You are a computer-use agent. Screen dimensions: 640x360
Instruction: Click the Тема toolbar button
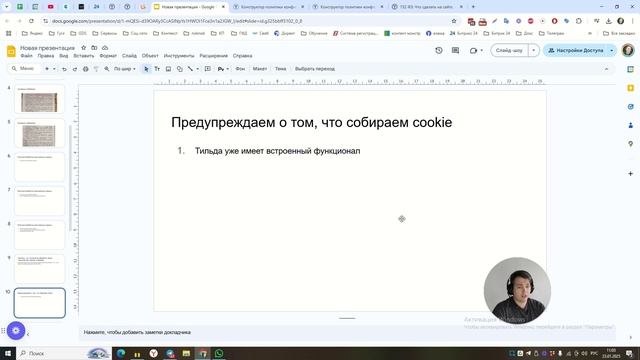280,69
